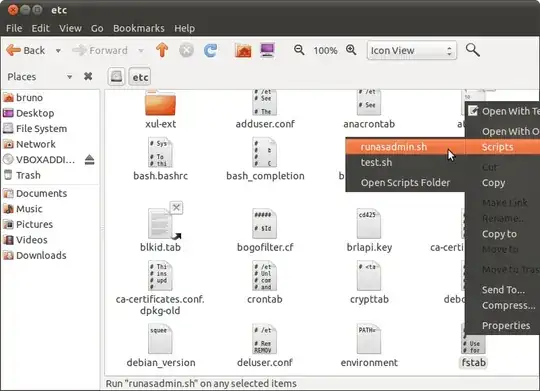Select the VBOXADDI... volume in sidebar

(x=39, y=160)
